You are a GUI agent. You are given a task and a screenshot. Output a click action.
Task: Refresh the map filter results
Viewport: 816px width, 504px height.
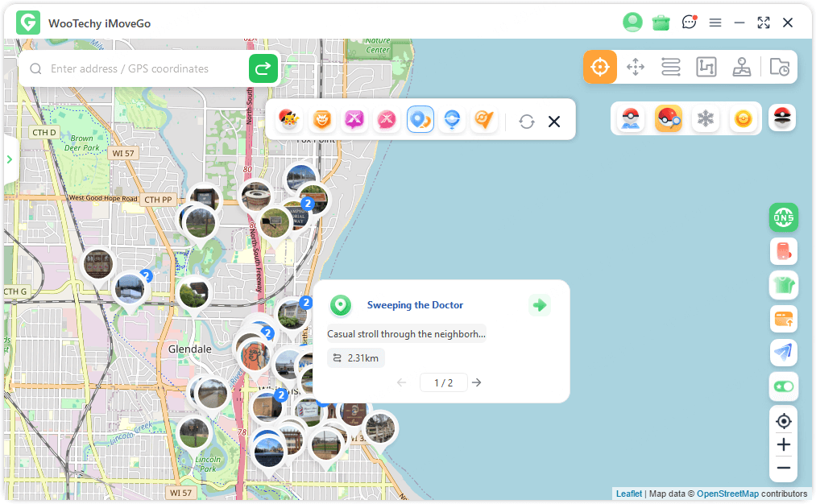(x=527, y=121)
